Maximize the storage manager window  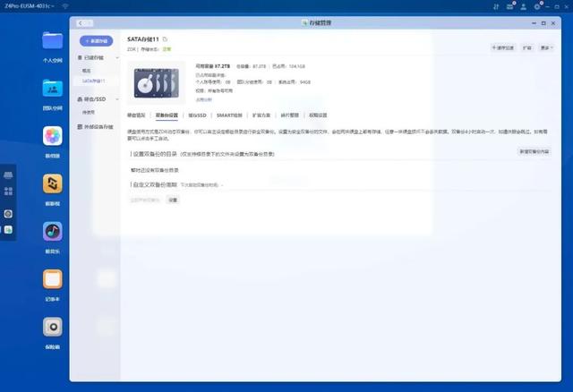(543, 23)
